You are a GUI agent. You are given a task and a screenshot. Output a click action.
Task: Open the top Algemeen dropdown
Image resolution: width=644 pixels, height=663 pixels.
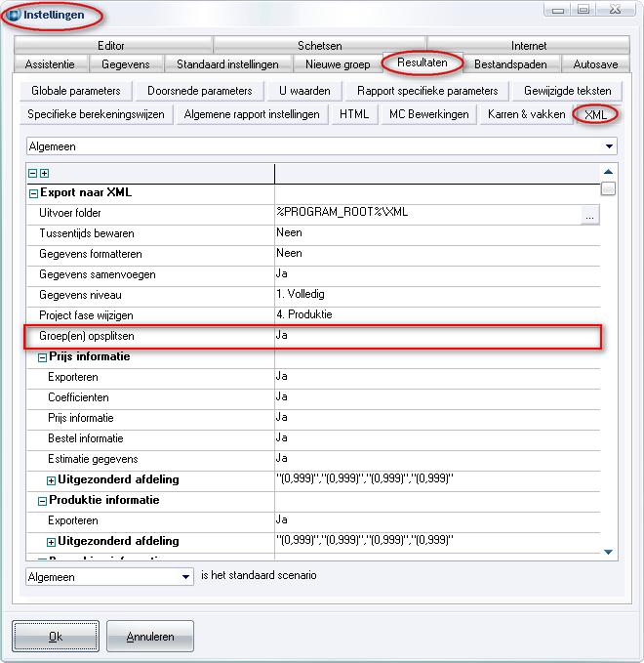[x=609, y=146]
